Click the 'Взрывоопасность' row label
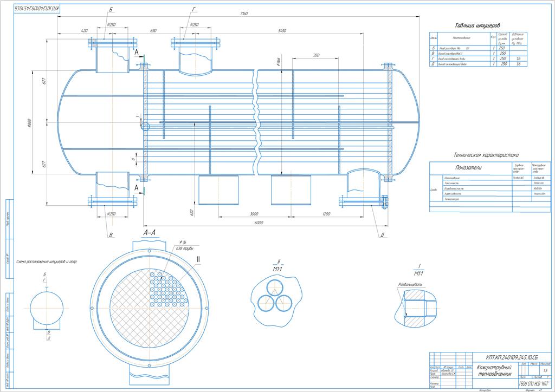The width and height of the screenshot is (555, 392). tap(454, 188)
